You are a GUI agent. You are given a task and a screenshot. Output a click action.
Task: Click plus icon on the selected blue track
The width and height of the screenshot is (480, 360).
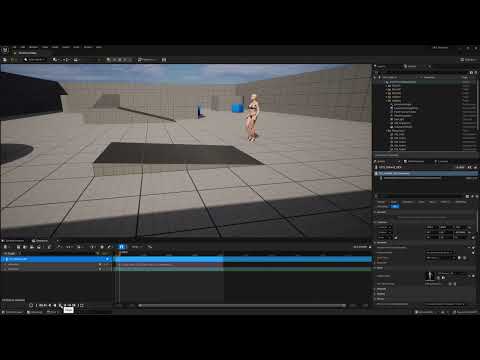click(x=107, y=259)
